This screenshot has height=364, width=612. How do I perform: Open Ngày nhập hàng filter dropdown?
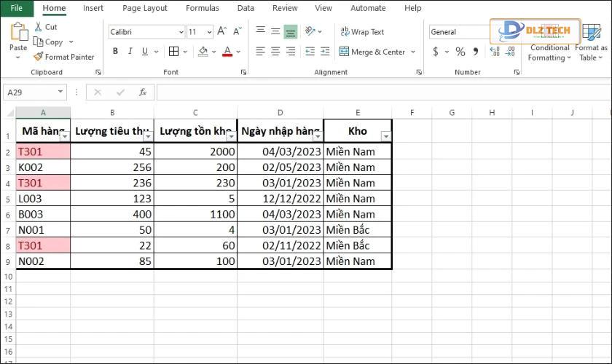point(318,136)
